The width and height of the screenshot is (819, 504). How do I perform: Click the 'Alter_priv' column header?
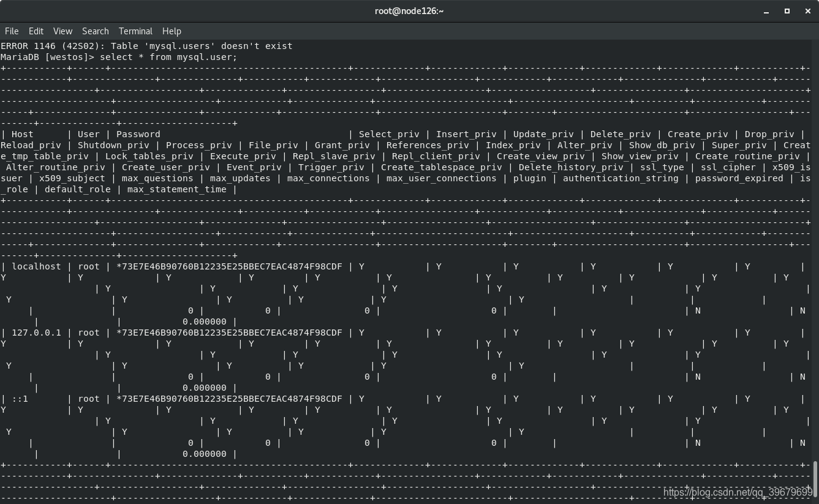pos(585,145)
